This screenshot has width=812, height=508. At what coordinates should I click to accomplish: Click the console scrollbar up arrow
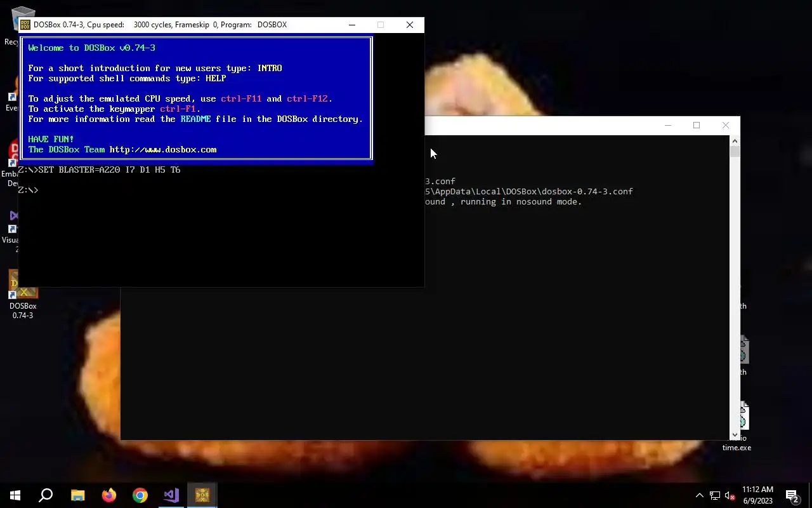click(x=735, y=140)
